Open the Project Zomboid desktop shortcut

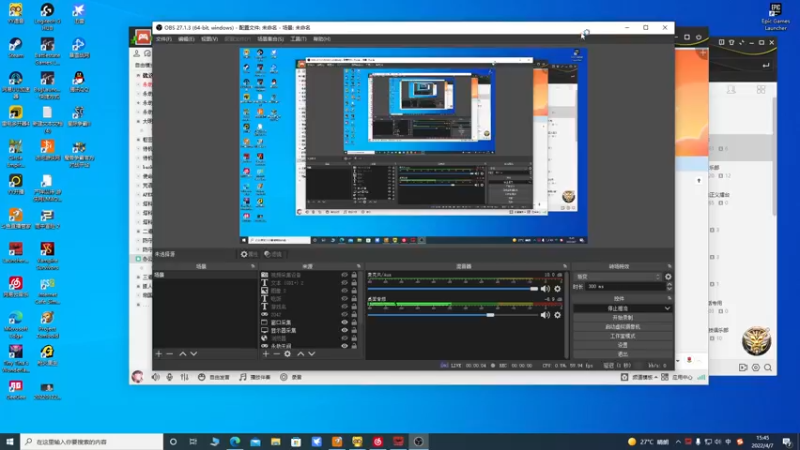click(x=47, y=324)
